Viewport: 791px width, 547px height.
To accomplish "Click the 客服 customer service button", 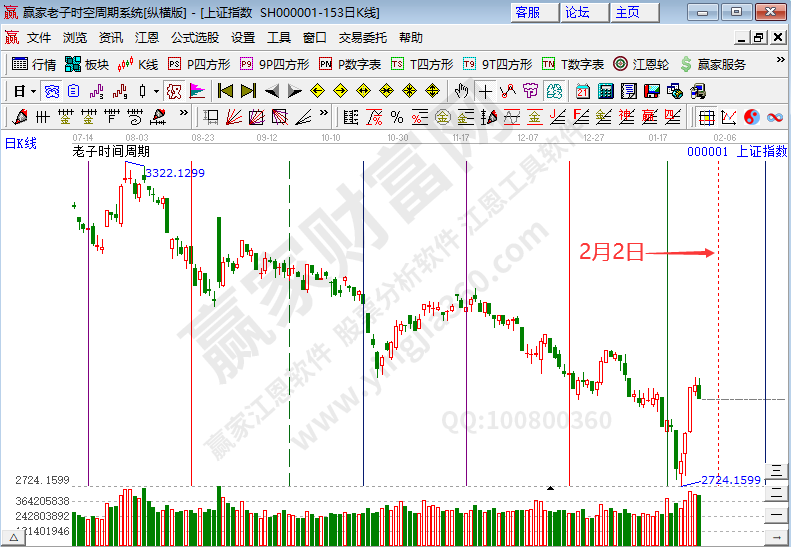I will pyautogui.click(x=527, y=12).
